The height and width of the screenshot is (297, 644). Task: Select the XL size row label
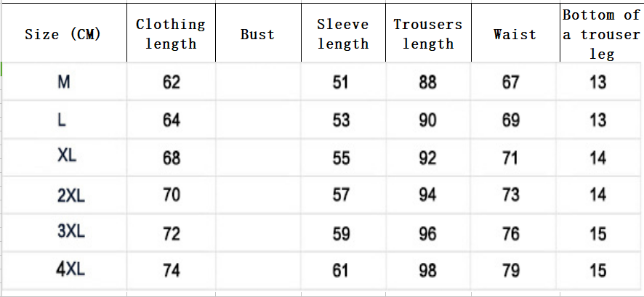tap(67, 156)
